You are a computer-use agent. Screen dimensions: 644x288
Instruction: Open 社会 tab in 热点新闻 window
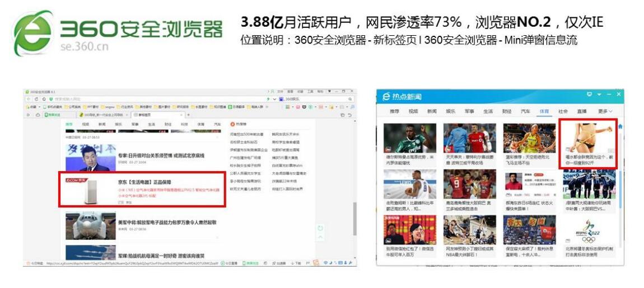coord(563,111)
